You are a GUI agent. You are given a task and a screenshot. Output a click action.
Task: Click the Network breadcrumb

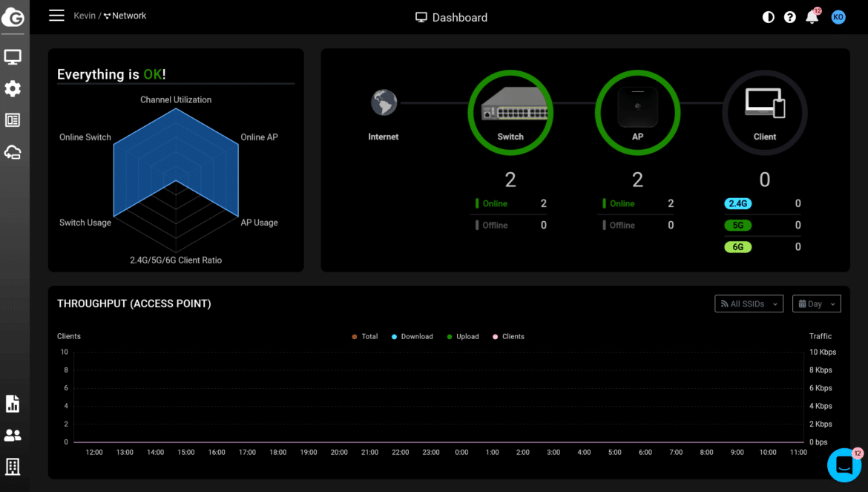pyautogui.click(x=125, y=16)
